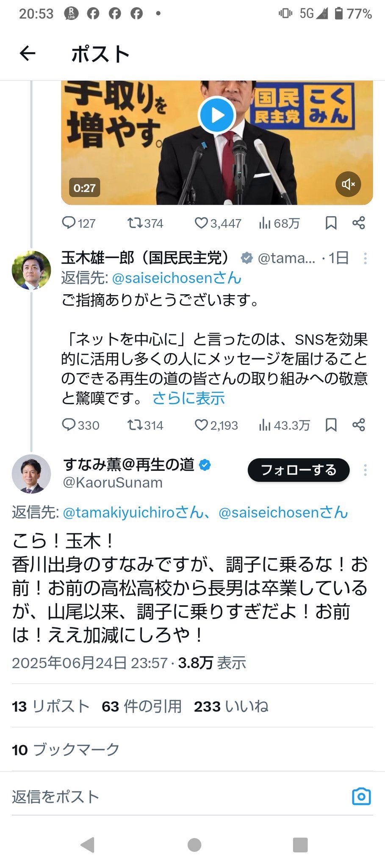Like 玉木雄一郎's reply with 2,193 likes
The width and height of the screenshot is (385, 868).
tap(216, 425)
